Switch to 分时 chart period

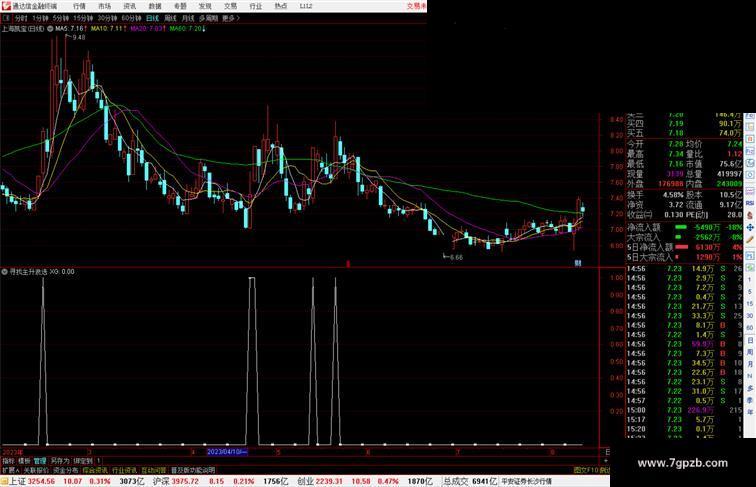point(21,18)
